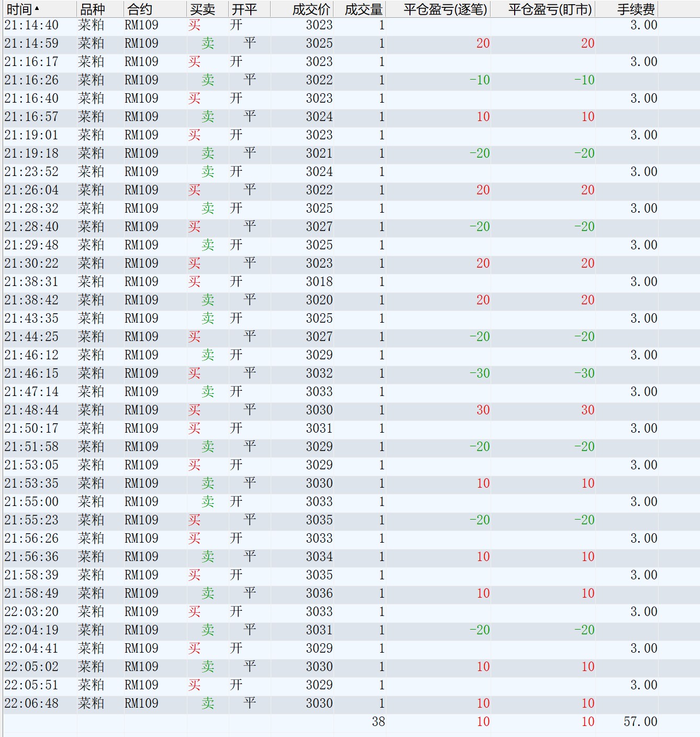Select the time cell 21:58:39
Viewport: 700px width, 737px height.
click(31, 575)
